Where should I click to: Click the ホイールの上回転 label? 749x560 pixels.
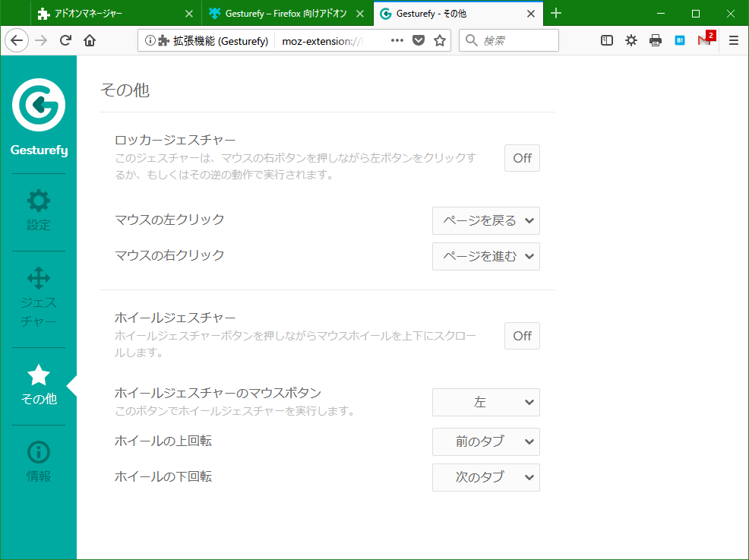(x=163, y=441)
